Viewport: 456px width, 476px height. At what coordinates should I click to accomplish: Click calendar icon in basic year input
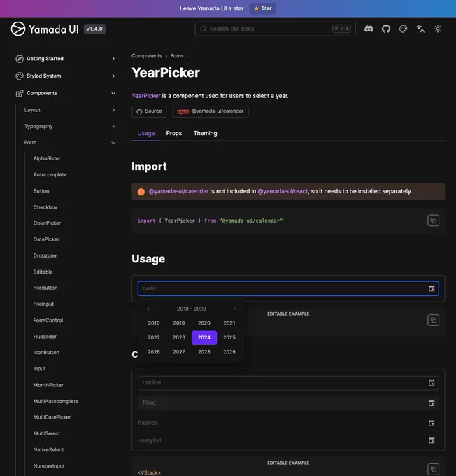coord(432,288)
